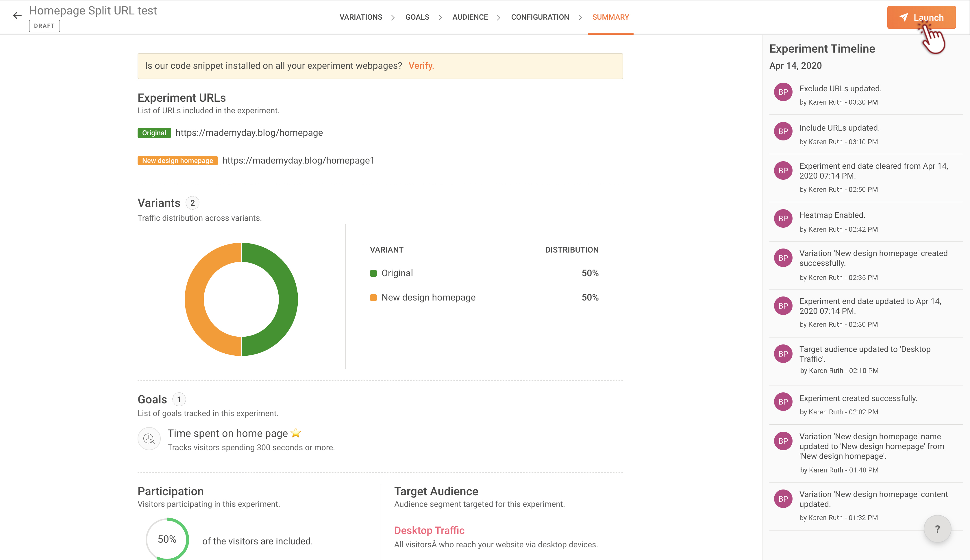Open the Configuration step
The width and height of the screenshot is (970, 560).
(540, 17)
